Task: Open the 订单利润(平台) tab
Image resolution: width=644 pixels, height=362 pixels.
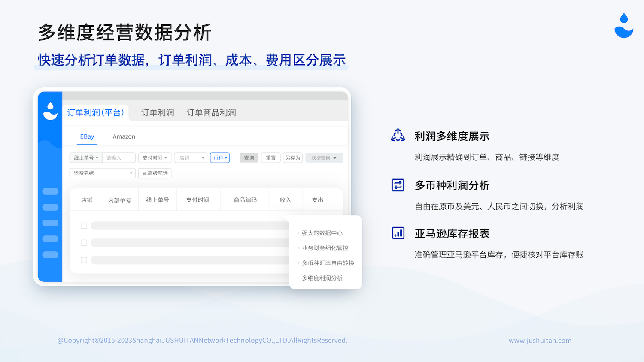Action: pyautogui.click(x=95, y=112)
